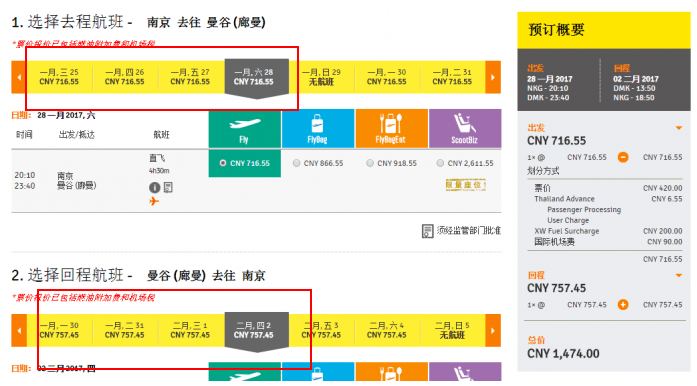Click the return date 02 二月 2017 in summary
The image size is (697, 386).
(636, 79)
